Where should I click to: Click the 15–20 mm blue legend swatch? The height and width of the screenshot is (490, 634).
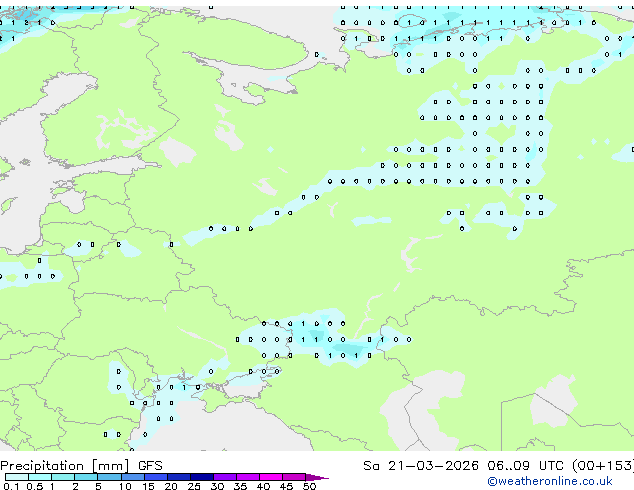156,477
